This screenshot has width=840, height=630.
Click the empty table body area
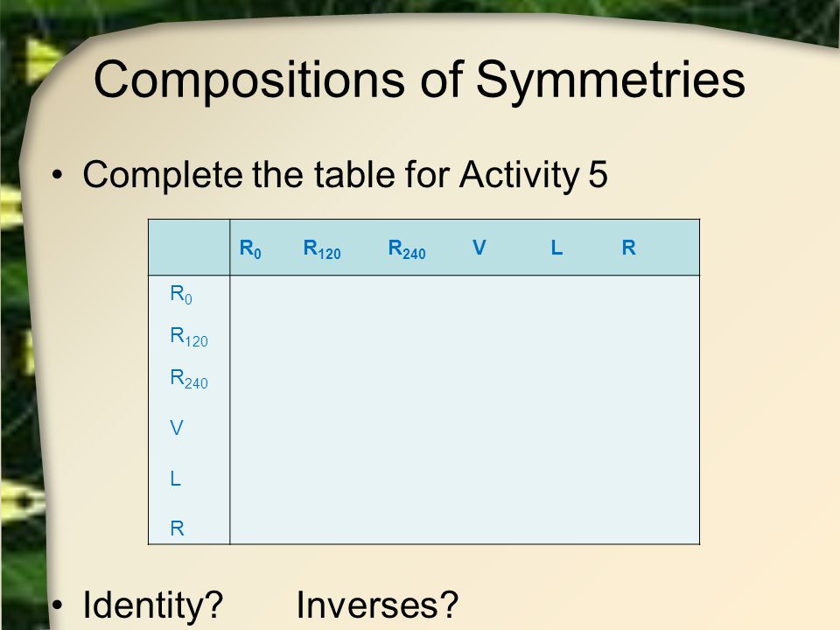point(465,409)
